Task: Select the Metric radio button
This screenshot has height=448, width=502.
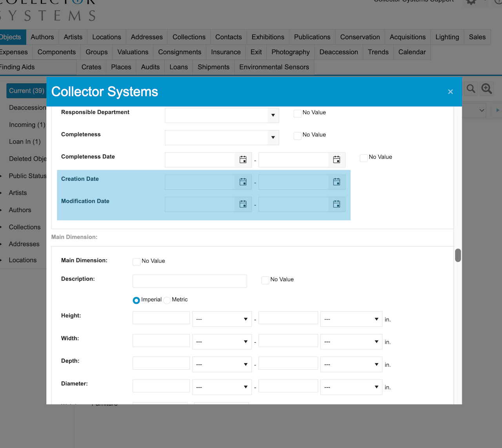Action: [167, 300]
